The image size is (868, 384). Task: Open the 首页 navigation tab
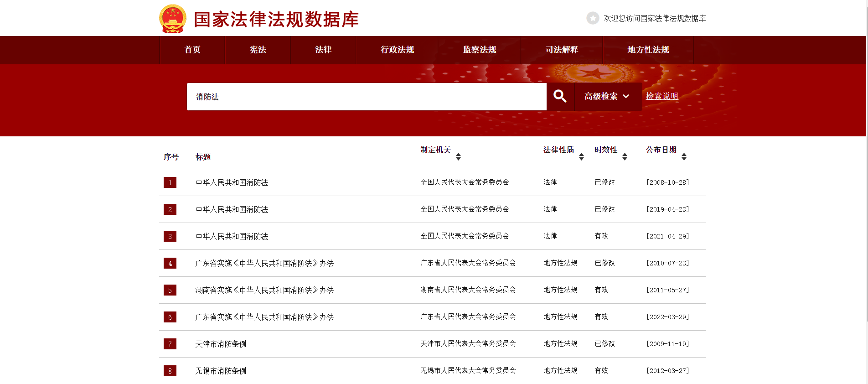click(x=192, y=50)
